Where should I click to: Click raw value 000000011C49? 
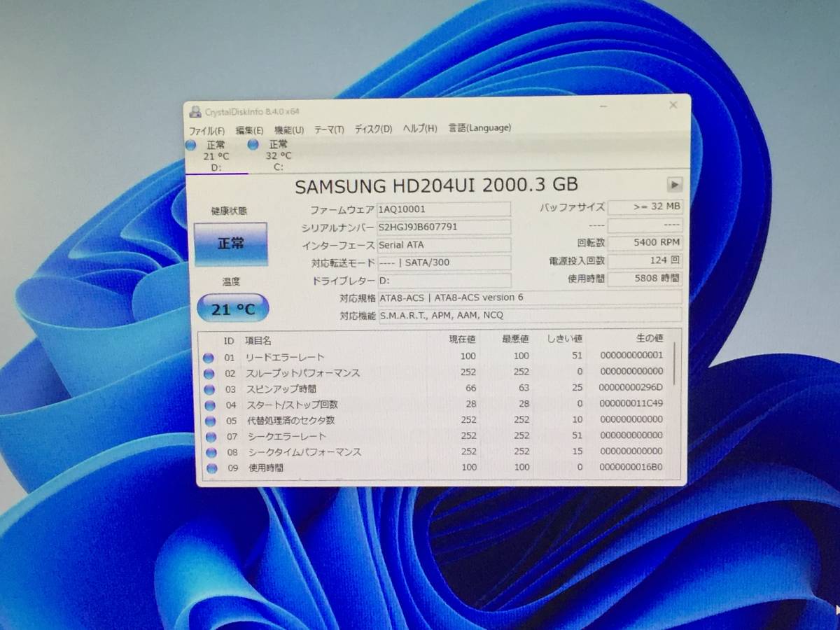point(631,403)
